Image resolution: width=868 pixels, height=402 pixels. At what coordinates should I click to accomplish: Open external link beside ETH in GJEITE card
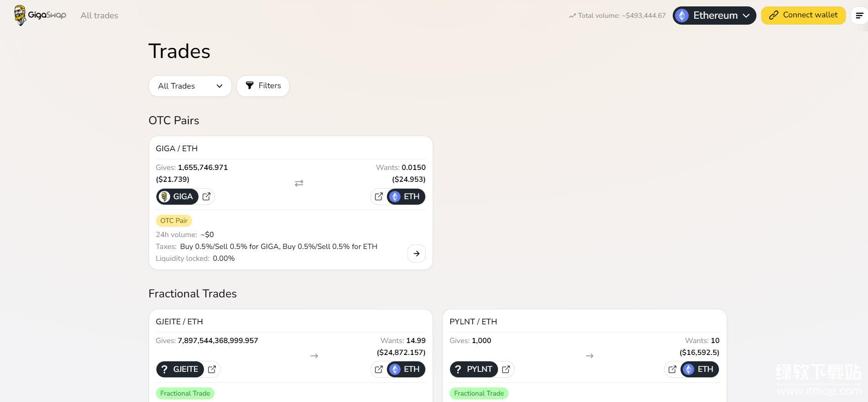point(379,369)
